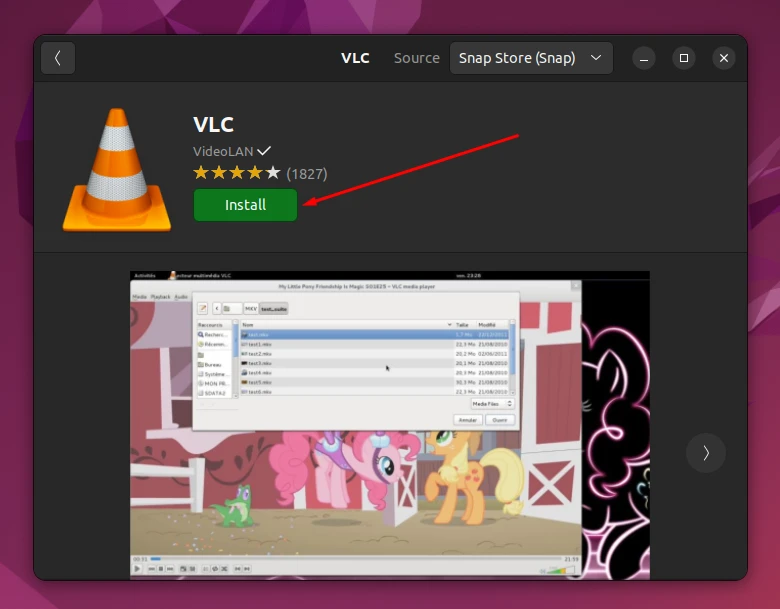Screen dimensions: 780x609
Task: Click the Source label in header
Action: (x=416, y=58)
